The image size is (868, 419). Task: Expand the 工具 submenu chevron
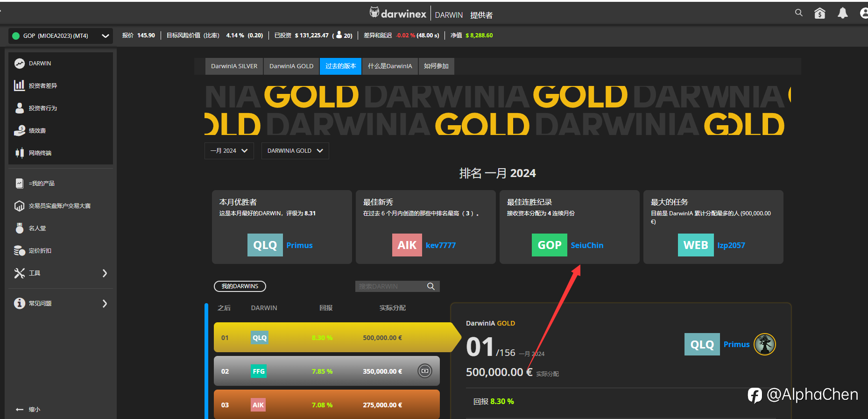click(105, 273)
